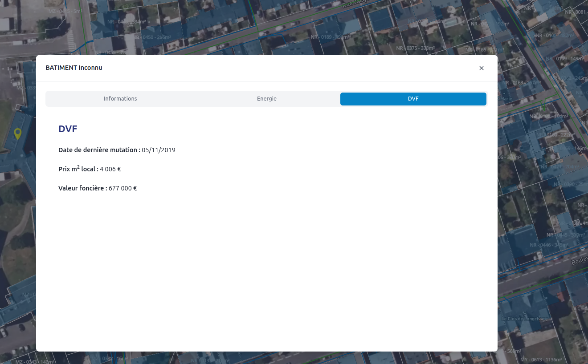588x364 pixels.
Task: Close the BATIMENT Inconnu dialog
Action: coord(481,68)
